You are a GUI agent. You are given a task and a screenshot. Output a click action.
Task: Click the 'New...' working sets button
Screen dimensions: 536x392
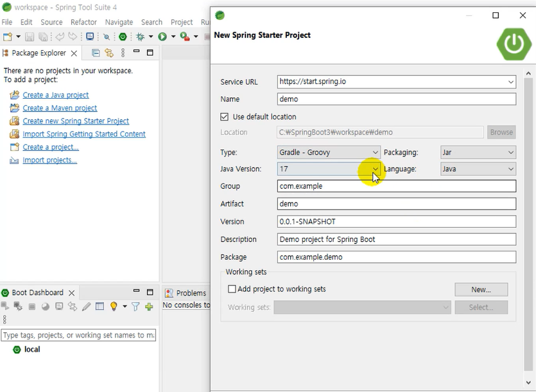(x=481, y=289)
